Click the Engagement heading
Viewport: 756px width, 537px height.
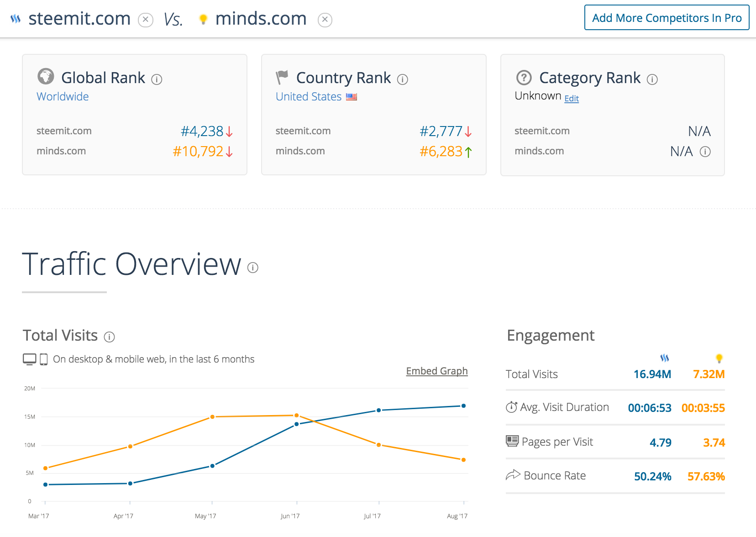(x=551, y=336)
